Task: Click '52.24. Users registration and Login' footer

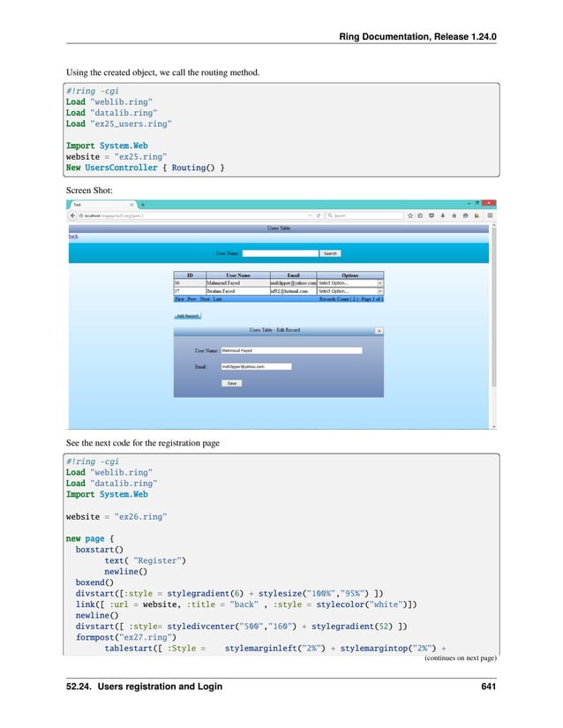Action: click(x=144, y=687)
